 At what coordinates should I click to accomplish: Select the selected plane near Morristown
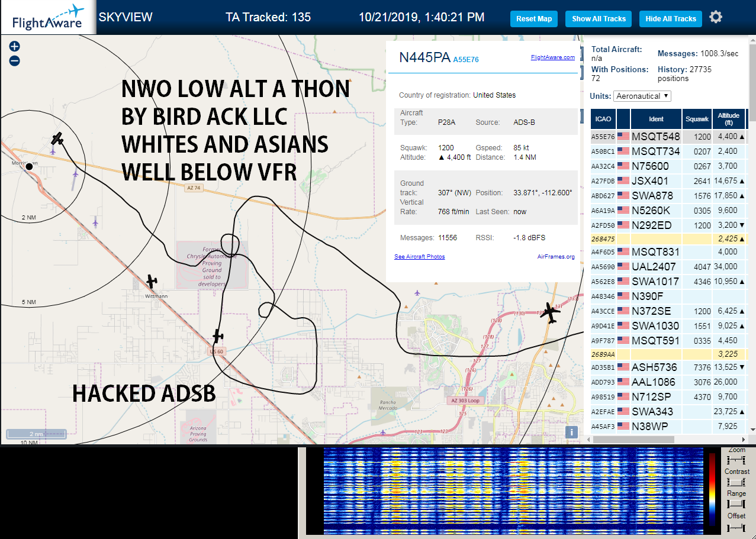[x=57, y=138]
